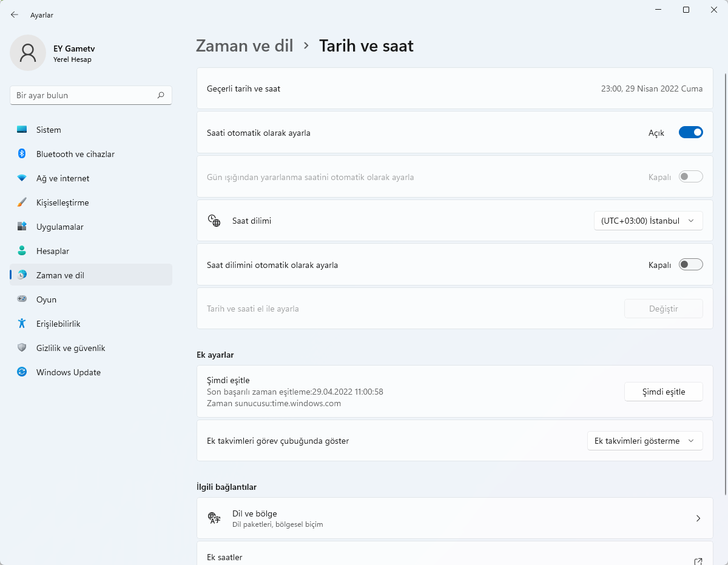Click the Sistem monitor icon

coord(22,130)
